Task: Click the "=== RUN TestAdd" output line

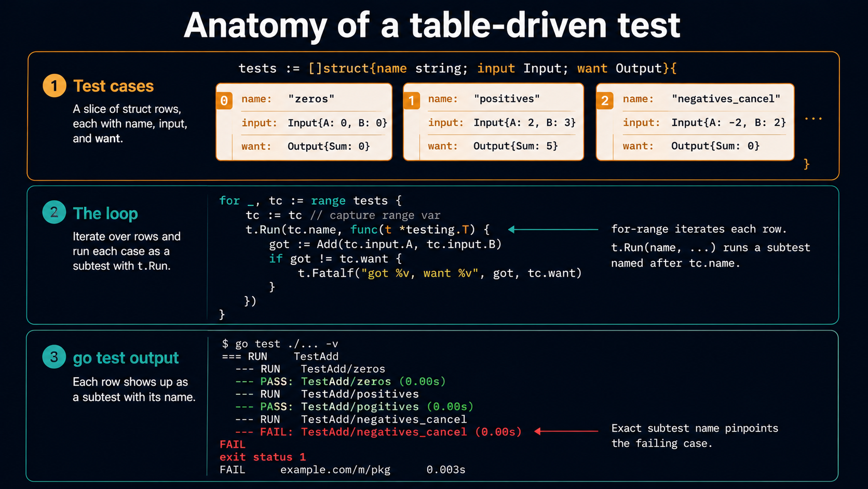Action: click(x=280, y=356)
